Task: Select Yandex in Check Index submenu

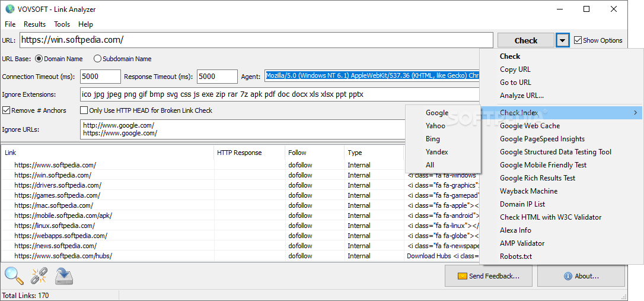Action: [443, 152]
